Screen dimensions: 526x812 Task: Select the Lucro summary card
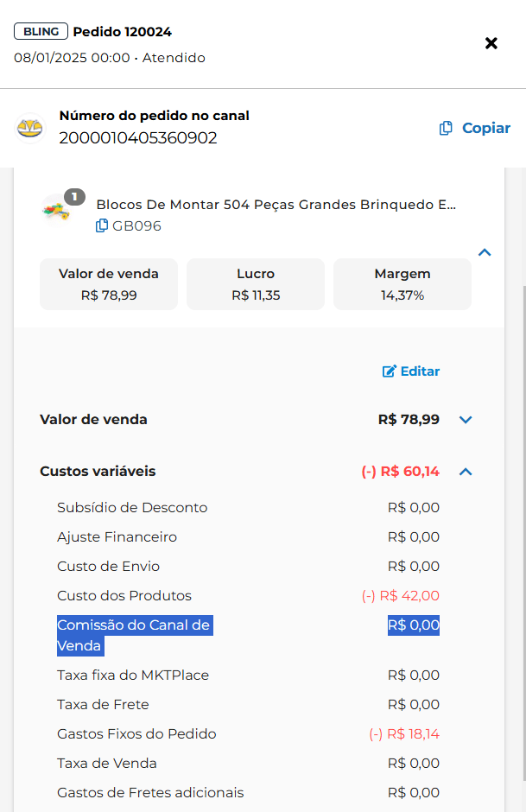(256, 284)
